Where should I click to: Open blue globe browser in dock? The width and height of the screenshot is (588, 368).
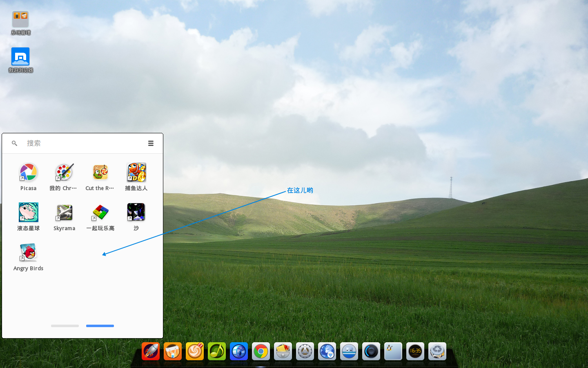pyautogui.click(x=239, y=351)
